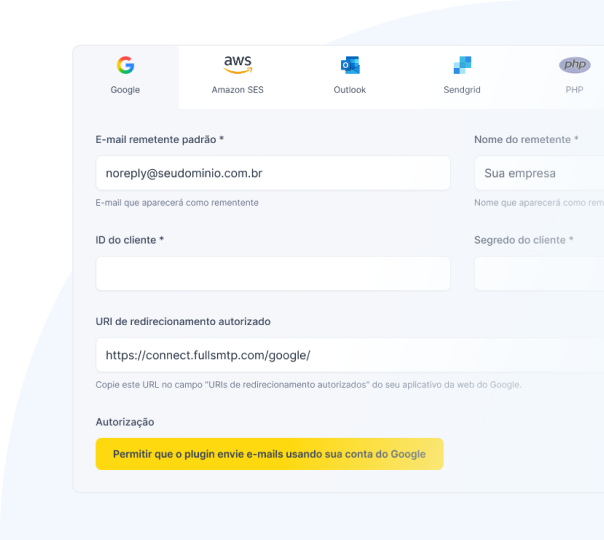Switch to the Sendgrid tab label

pos(462,90)
